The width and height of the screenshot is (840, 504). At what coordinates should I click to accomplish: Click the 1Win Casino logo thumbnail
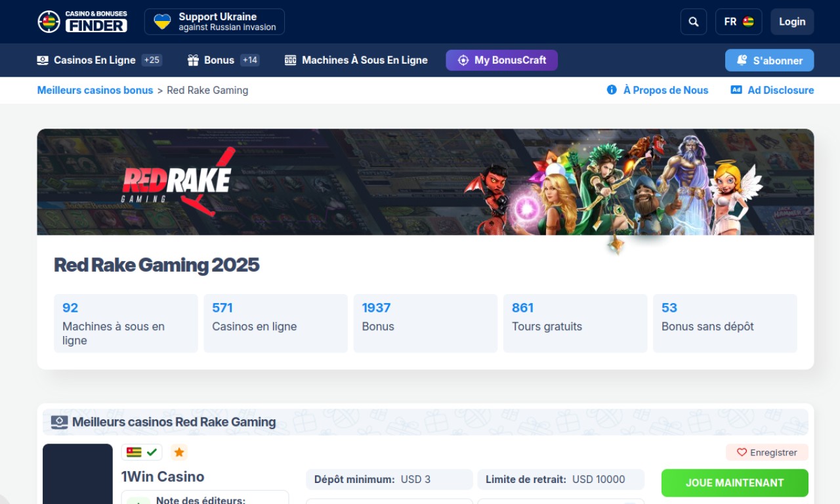[77, 474]
